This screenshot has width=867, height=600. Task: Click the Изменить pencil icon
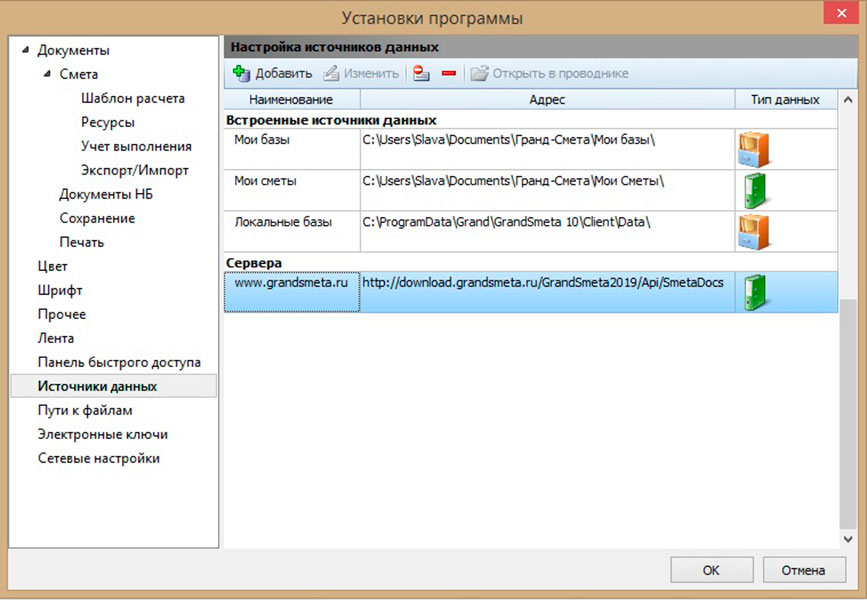[x=331, y=73]
